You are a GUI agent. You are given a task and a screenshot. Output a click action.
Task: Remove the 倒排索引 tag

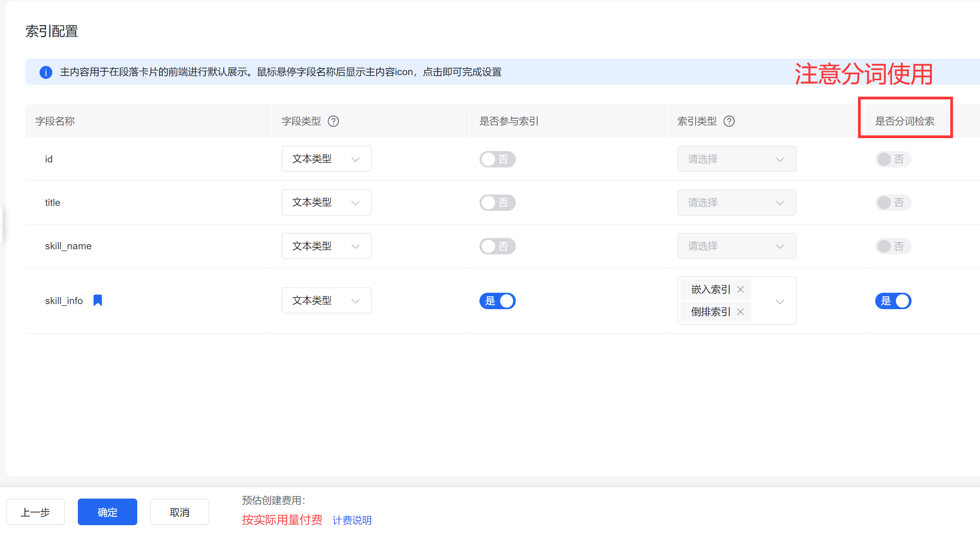tap(740, 312)
